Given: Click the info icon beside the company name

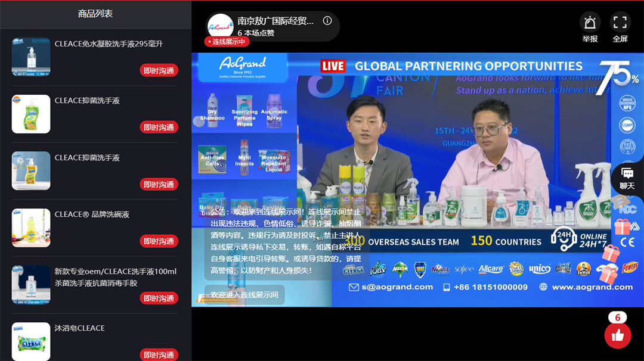Looking at the screenshot, I should [x=327, y=20].
